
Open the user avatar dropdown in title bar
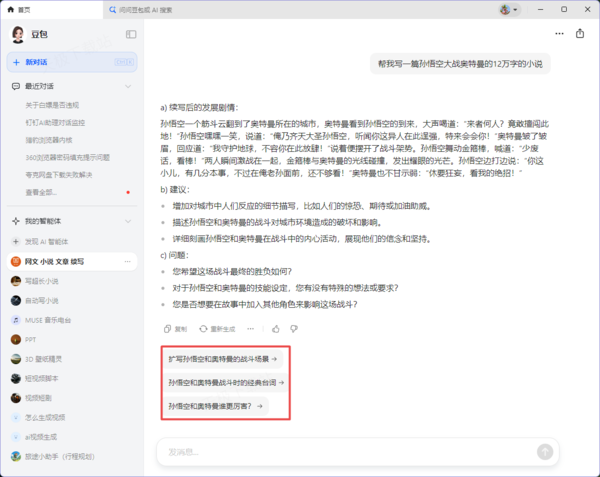(x=510, y=9)
